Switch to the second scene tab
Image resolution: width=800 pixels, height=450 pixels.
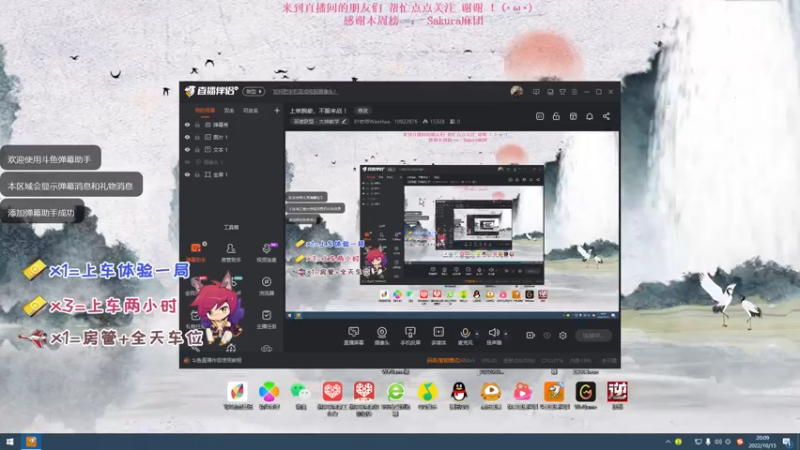tap(229, 110)
